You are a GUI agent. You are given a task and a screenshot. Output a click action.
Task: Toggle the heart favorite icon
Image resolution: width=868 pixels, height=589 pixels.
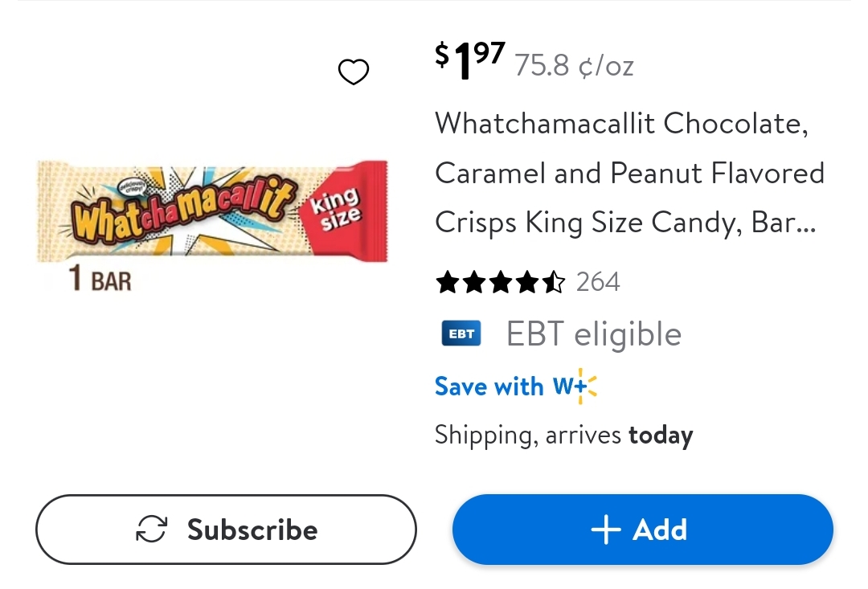[353, 72]
